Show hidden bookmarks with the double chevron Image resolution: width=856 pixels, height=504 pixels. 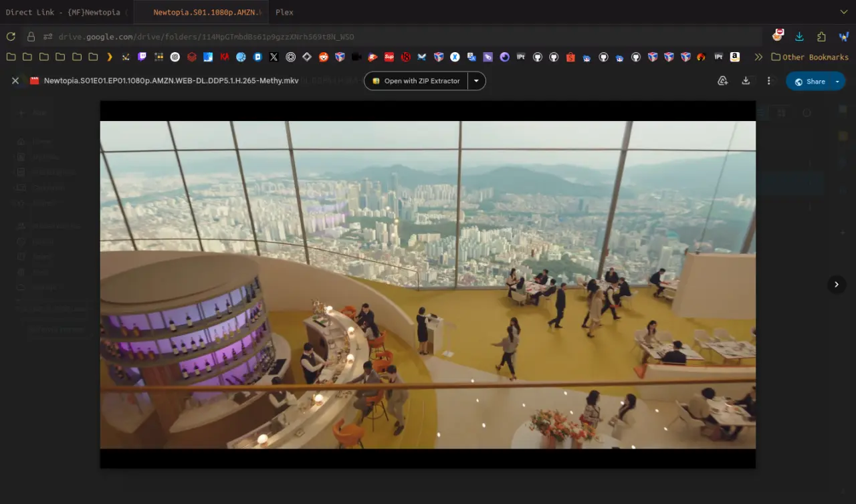tap(758, 57)
